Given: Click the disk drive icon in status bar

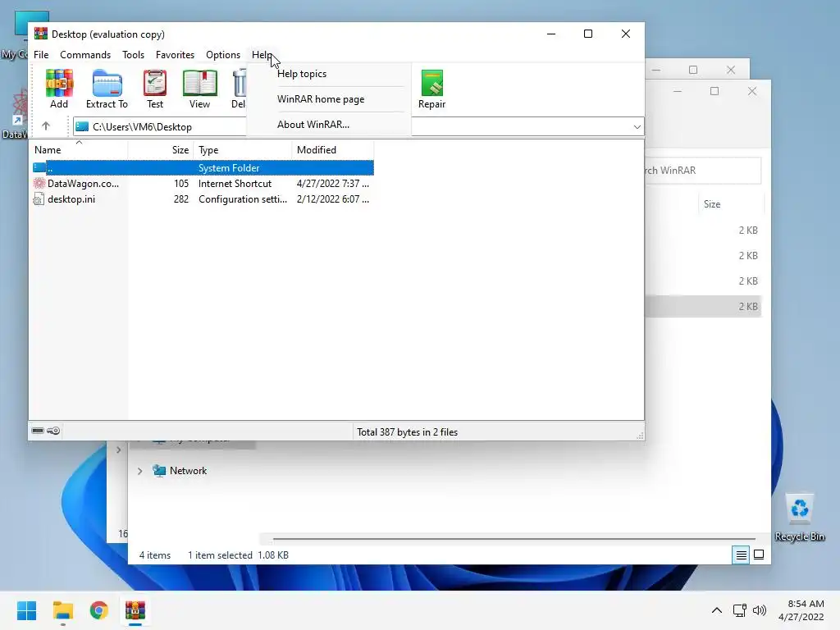Looking at the screenshot, I should (38, 431).
